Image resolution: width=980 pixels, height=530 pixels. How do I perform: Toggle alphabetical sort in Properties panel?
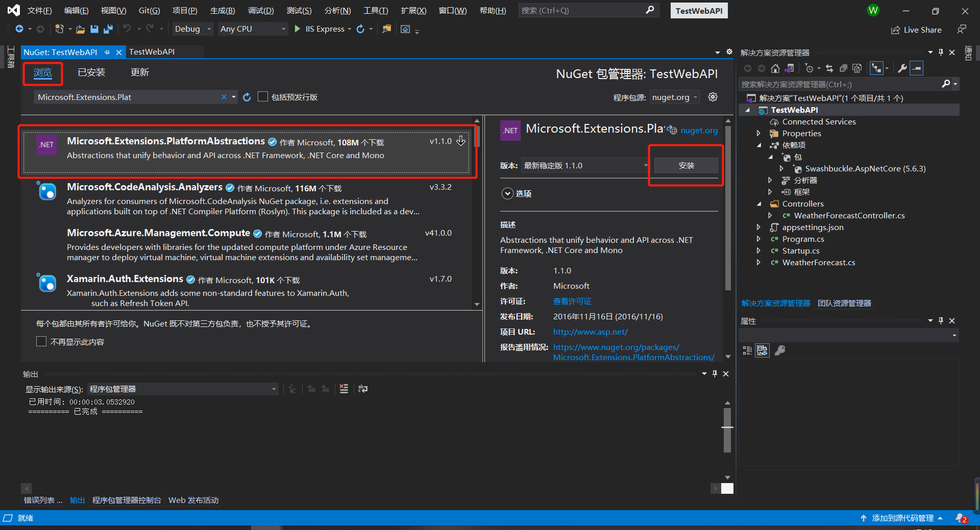(762, 350)
